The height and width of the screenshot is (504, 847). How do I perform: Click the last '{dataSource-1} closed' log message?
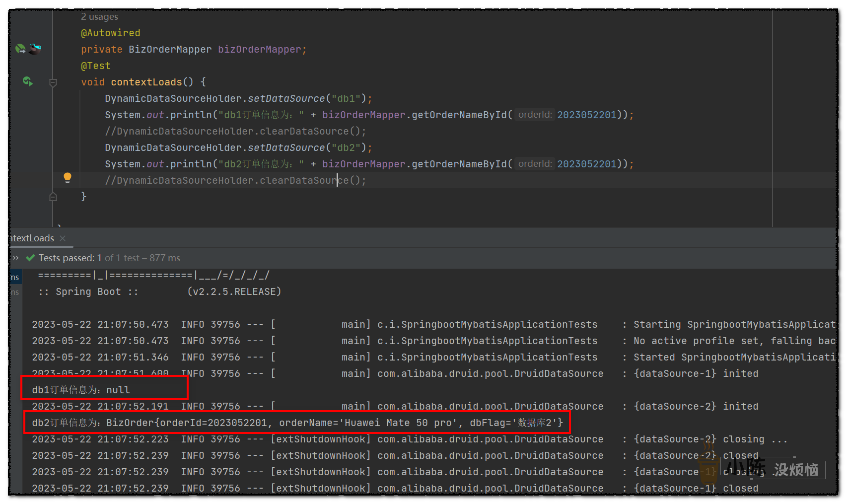pyautogui.click(x=696, y=488)
